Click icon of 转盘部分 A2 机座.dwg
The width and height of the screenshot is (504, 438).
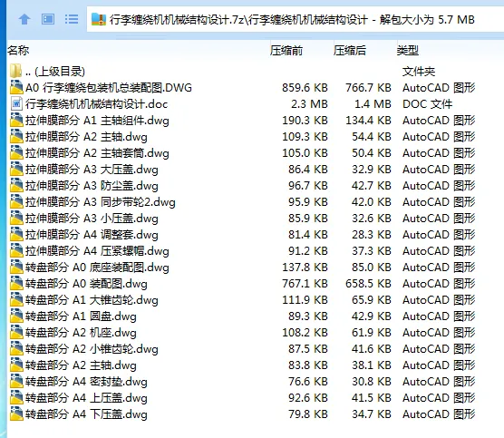coord(16,333)
